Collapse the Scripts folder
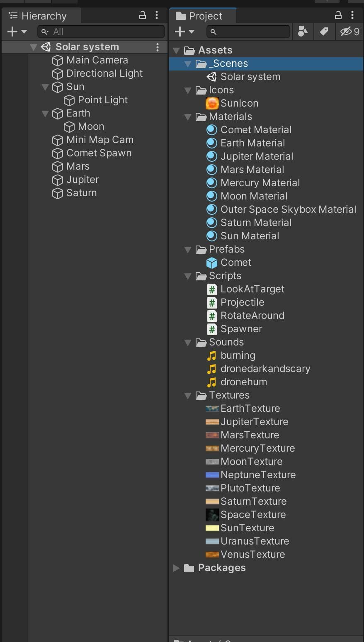 pos(188,276)
